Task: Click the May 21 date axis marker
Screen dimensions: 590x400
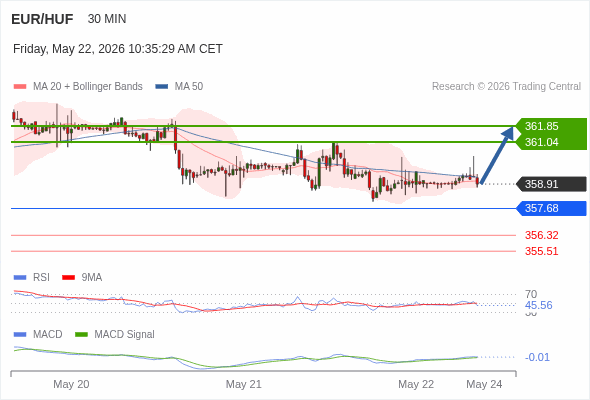Action: [x=243, y=384]
